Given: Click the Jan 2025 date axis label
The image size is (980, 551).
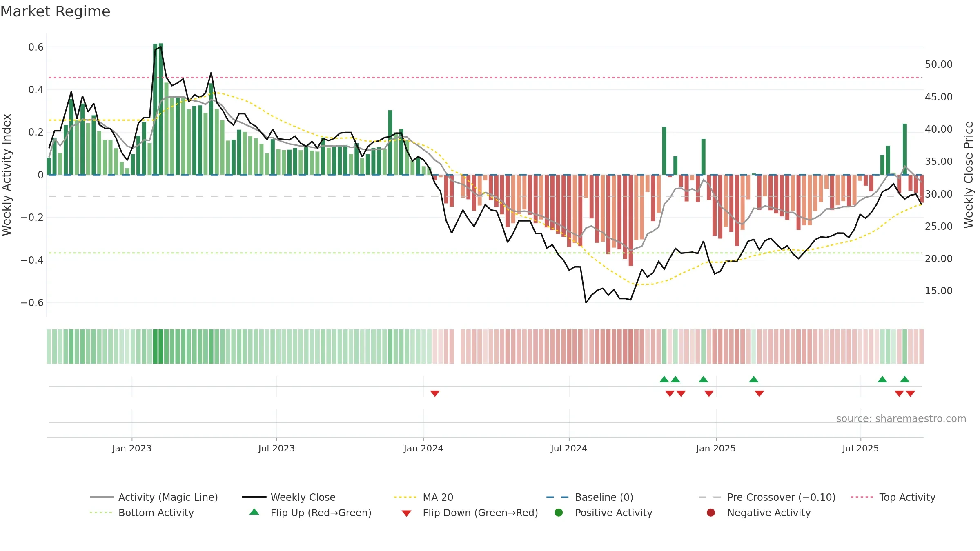Looking at the screenshot, I should pos(716,448).
